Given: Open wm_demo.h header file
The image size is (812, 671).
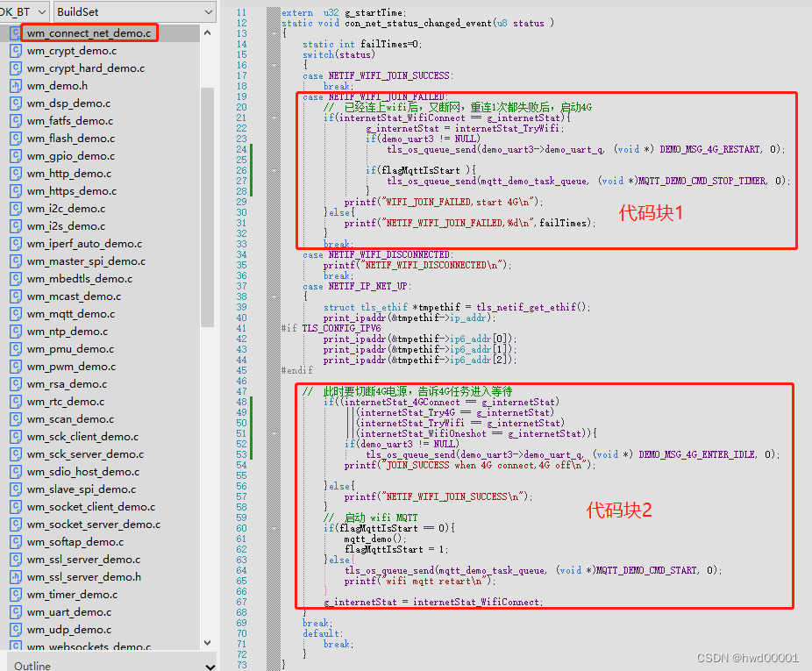Looking at the screenshot, I should coord(57,86).
